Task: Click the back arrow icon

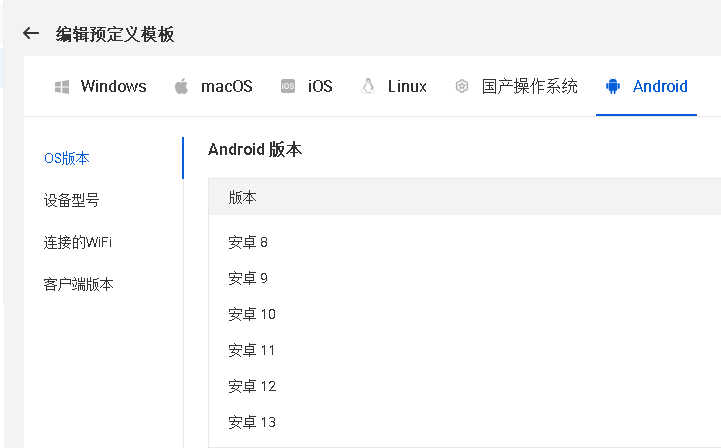Action: (x=31, y=34)
